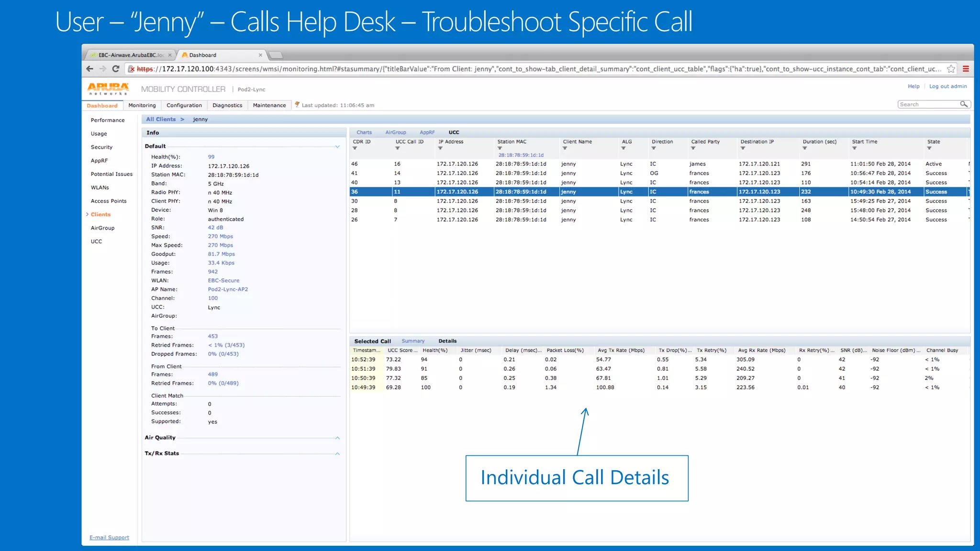Close the Dashboard browser tab
Screen dimensions: 980x551
point(260,55)
